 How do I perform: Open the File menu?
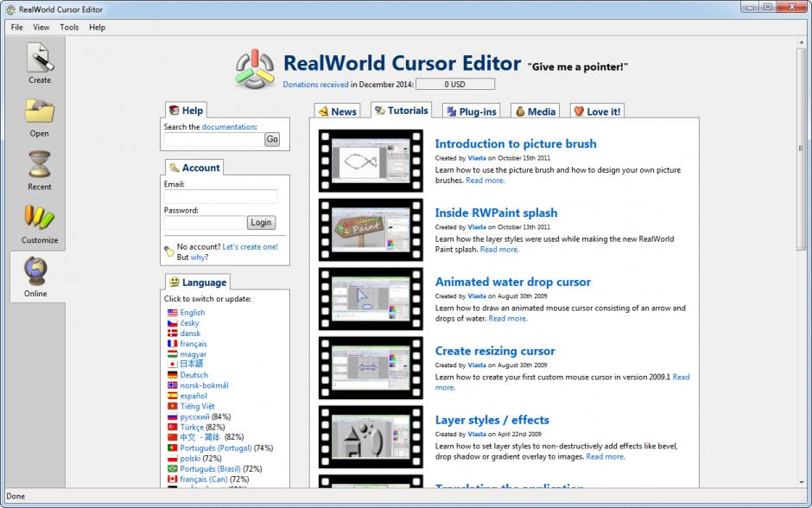pos(17,28)
